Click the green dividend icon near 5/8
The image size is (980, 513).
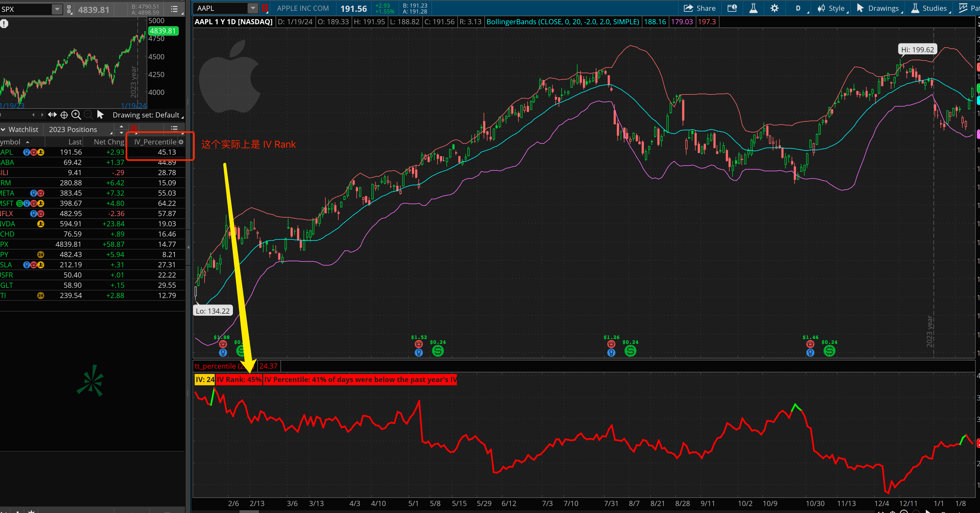click(438, 351)
